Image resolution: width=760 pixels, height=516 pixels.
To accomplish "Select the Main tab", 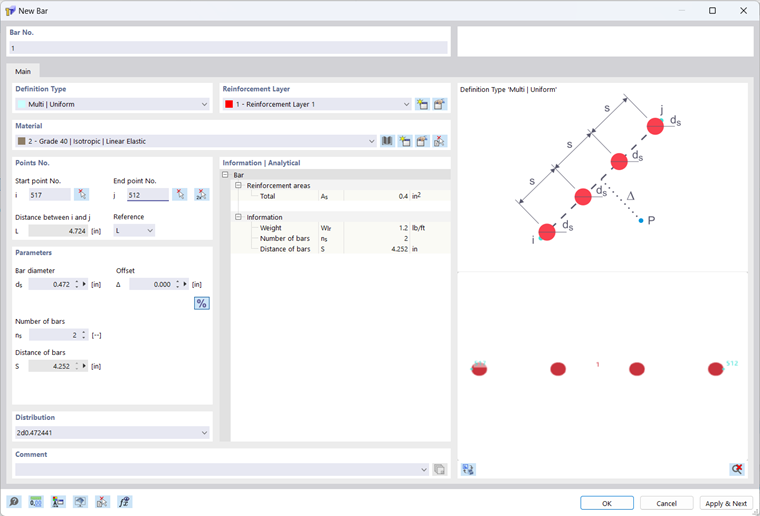I will click(x=23, y=71).
